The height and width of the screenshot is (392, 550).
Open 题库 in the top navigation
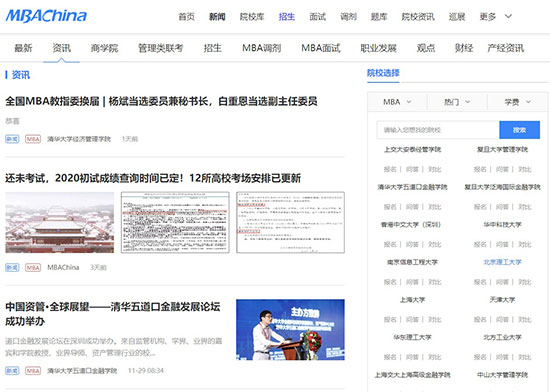tap(379, 16)
